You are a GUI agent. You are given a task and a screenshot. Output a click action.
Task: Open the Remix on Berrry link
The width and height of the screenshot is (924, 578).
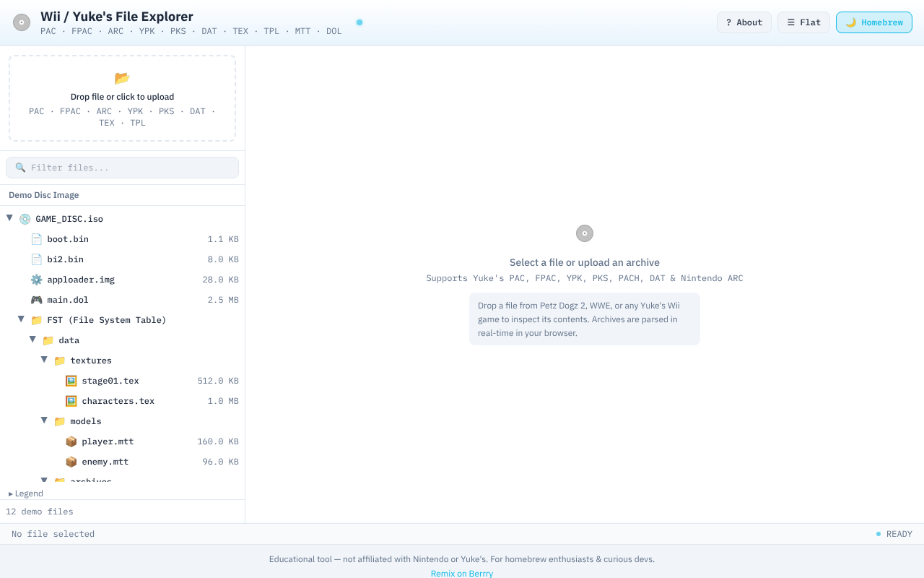462,573
